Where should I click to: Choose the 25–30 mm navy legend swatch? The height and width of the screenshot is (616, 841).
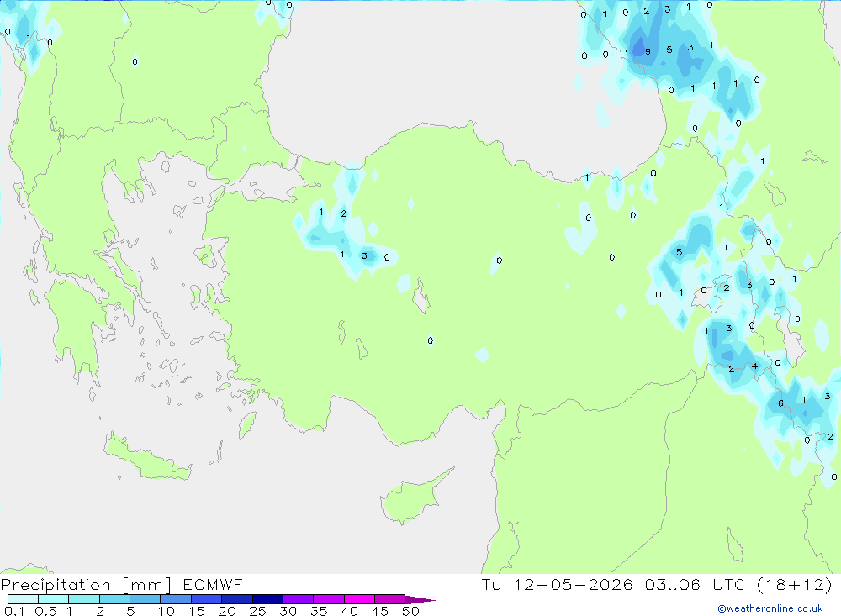click(267, 599)
